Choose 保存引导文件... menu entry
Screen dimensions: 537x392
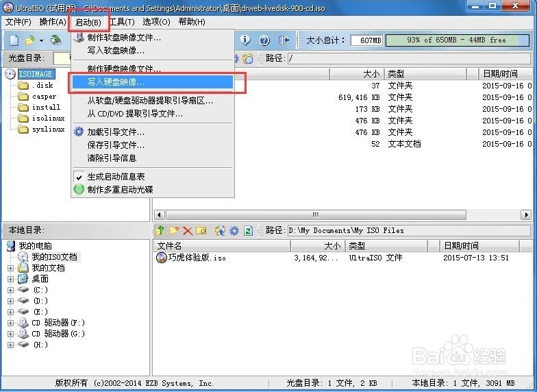click(x=153, y=145)
